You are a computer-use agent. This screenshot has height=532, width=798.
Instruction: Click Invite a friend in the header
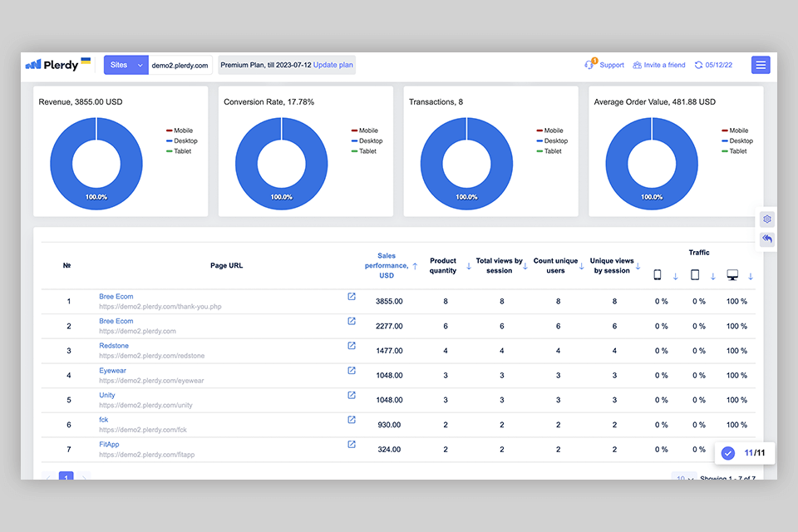(x=659, y=65)
